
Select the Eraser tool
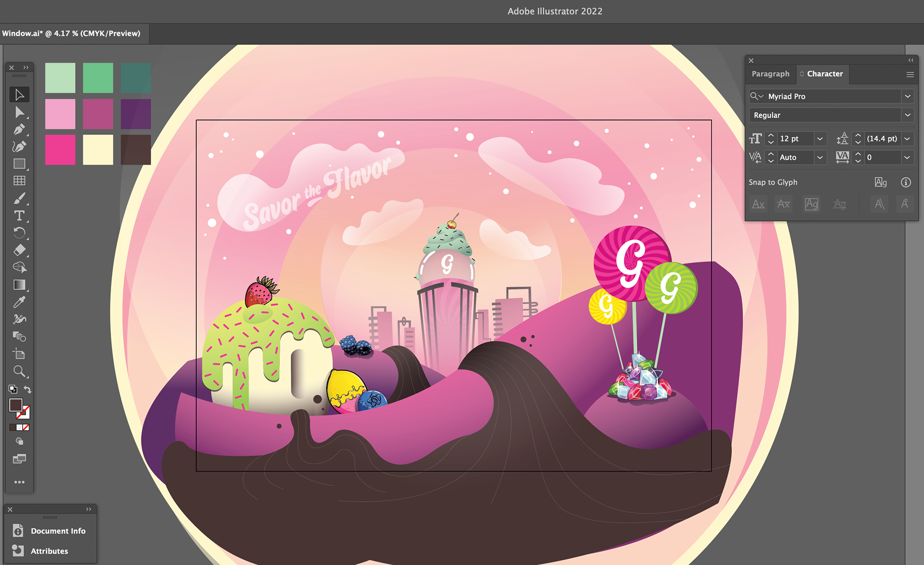coord(19,250)
